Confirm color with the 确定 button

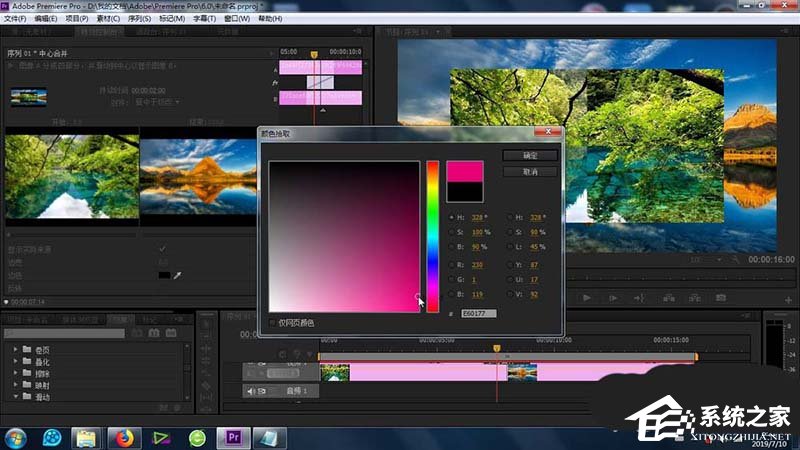click(530, 156)
